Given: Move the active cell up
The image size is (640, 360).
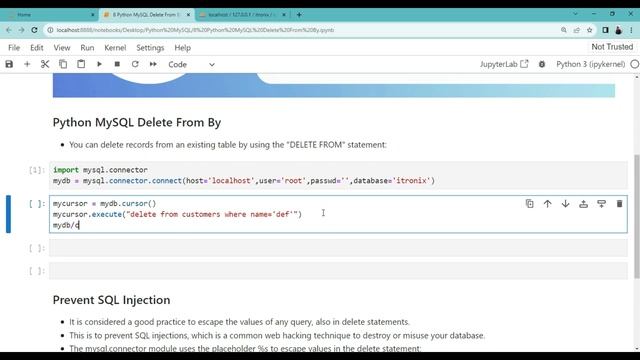Looking at the screenshot, I should point(547,204).
